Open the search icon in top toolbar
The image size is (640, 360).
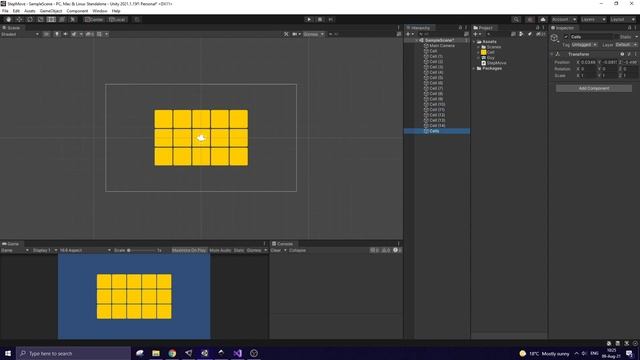pyautogui.click(x=516, y=20)
